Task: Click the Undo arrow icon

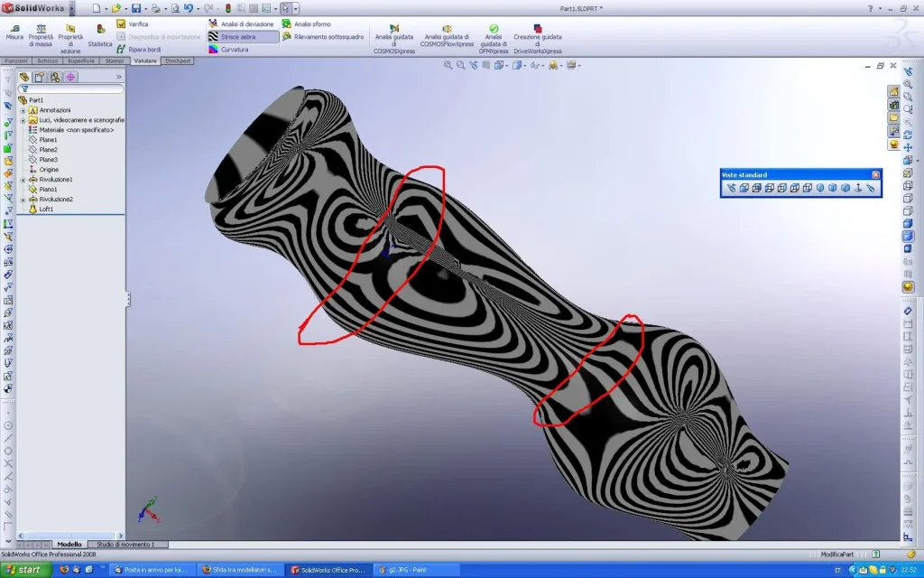Action: [x=188, y=8]
